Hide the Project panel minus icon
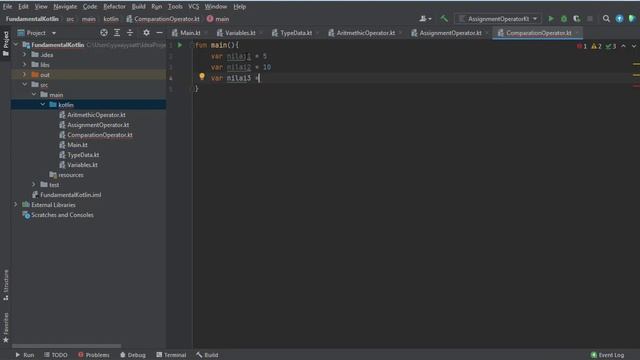This screenshot has width=640, height=360. click(159, 33)
